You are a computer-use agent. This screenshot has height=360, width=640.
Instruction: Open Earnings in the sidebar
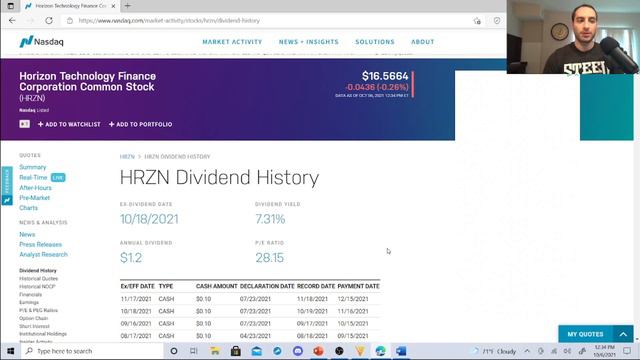point(29,302)
